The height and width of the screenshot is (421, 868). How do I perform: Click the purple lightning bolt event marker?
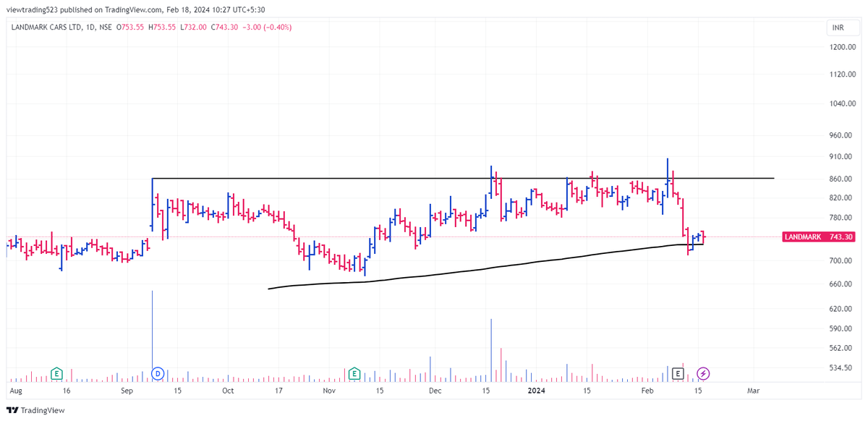click(703, 374)
